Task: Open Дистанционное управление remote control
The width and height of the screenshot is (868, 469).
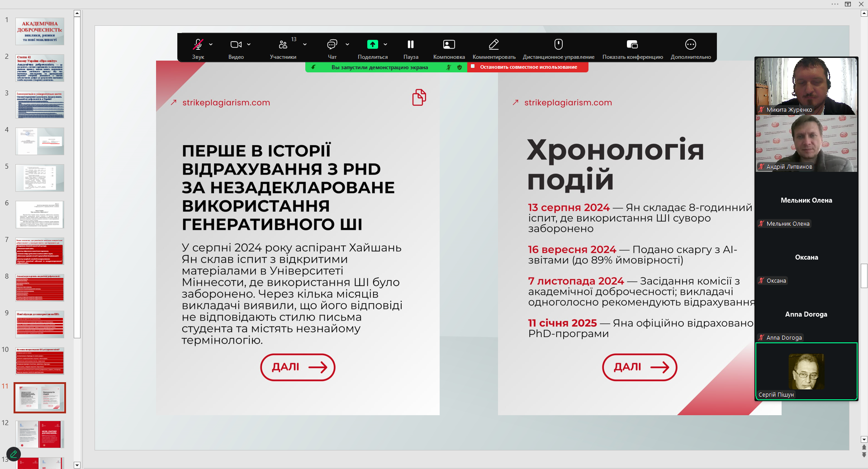Action: pos(558,44)
